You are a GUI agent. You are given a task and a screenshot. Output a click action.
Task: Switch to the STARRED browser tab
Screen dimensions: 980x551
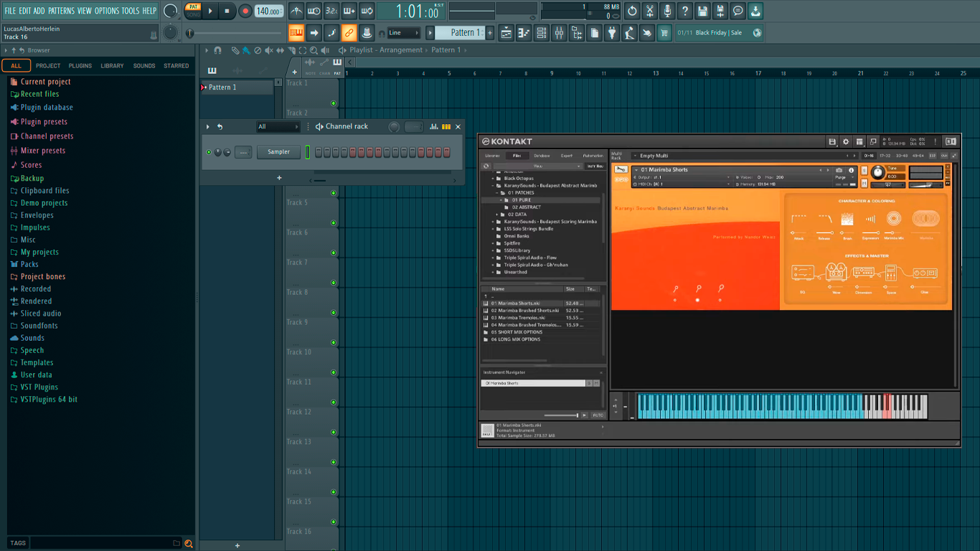(x=176, y=66)
